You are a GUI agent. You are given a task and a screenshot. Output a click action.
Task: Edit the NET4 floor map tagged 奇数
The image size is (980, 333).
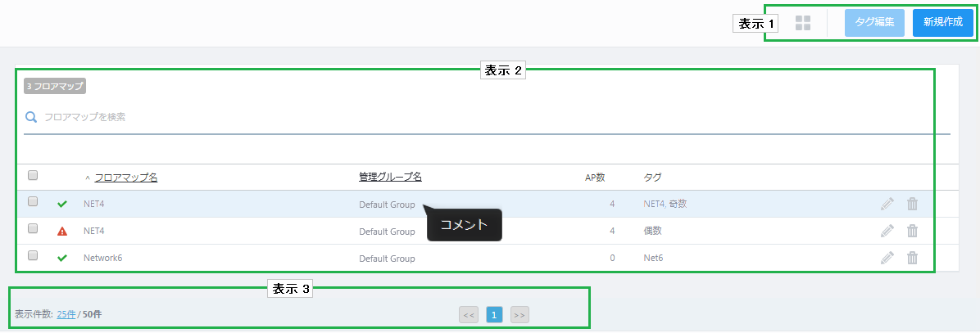click(x=887, y=204)
